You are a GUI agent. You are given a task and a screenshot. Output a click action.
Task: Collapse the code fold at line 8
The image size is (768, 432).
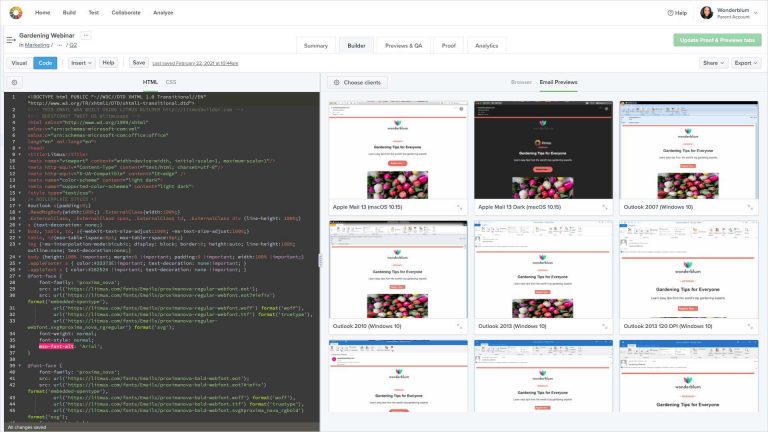20,148
